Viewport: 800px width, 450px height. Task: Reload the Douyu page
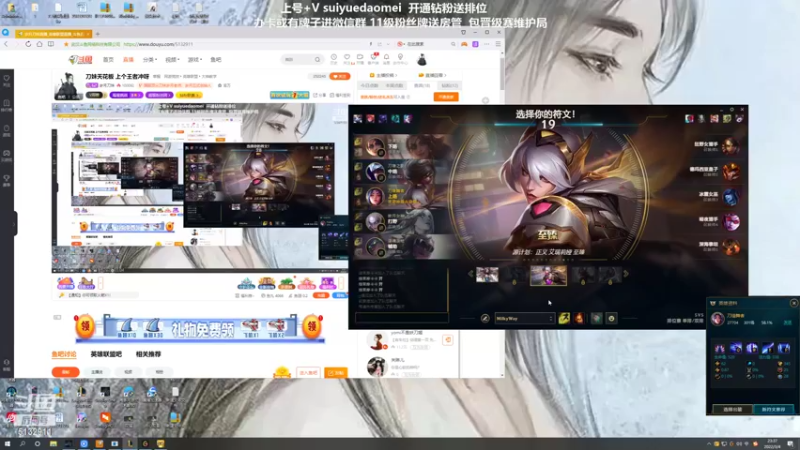click(x=28, y=44)
